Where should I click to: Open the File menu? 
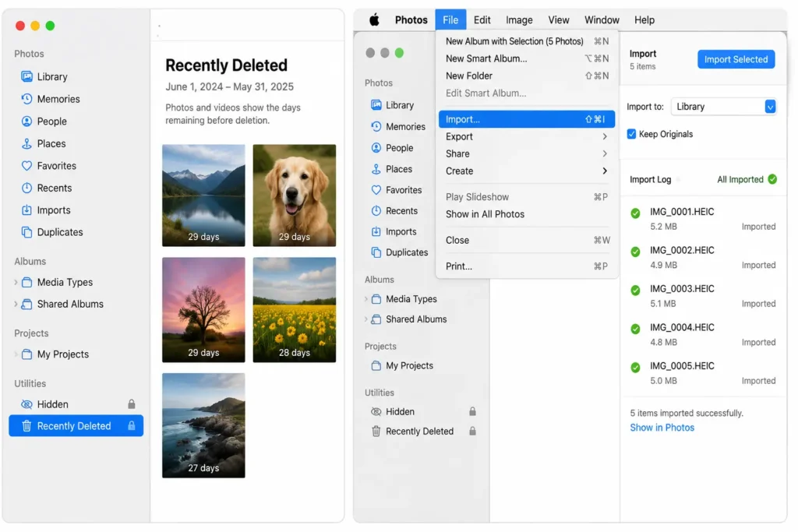[450, 19]
